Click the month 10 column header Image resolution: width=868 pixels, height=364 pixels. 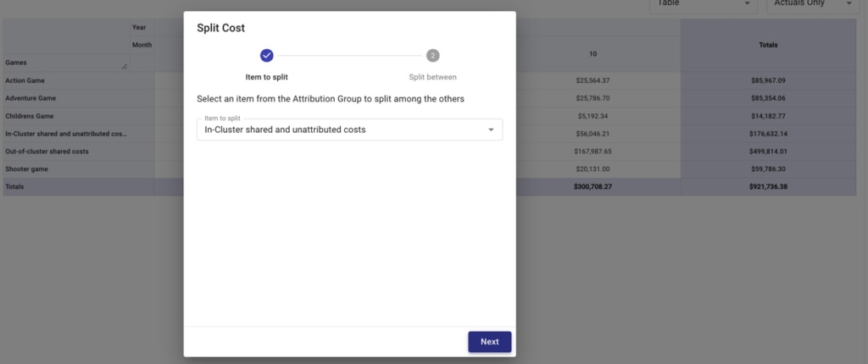[593, 54]
